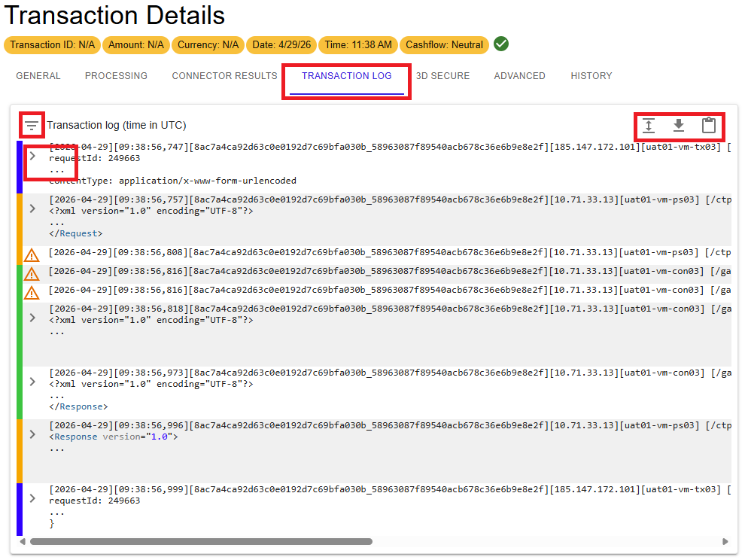Download the transaction log
This screenshot has width=745, height=560.
tap(679, 126)
